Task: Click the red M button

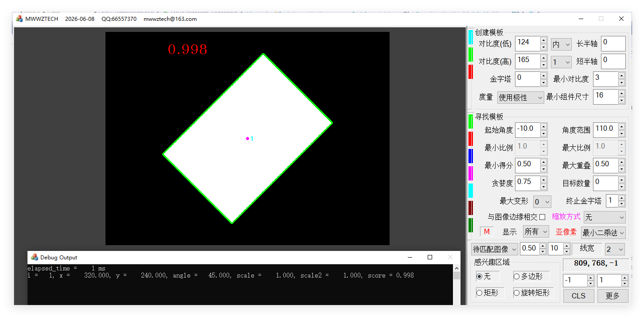Action: tap(487, 231)
